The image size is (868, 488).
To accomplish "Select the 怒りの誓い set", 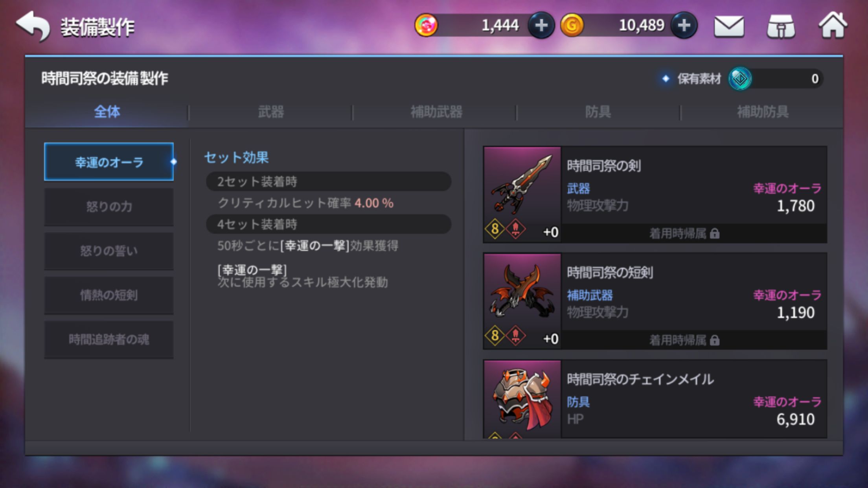I will [x=109, y=251].
